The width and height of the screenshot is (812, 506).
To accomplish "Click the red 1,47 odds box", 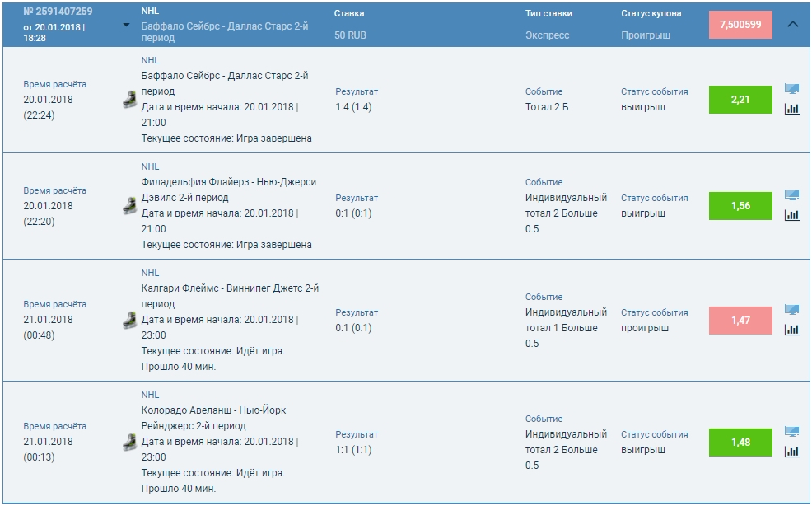I will 740,321.
